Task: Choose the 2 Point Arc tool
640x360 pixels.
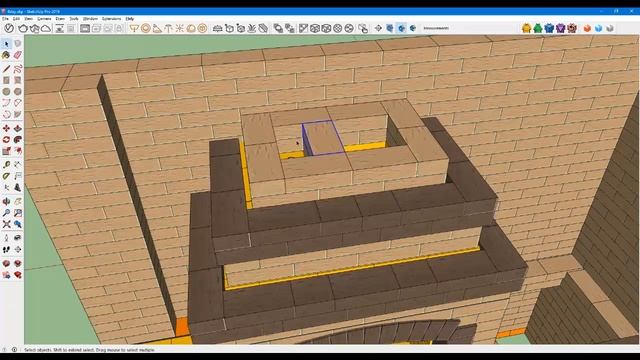Action: (18, 103)
